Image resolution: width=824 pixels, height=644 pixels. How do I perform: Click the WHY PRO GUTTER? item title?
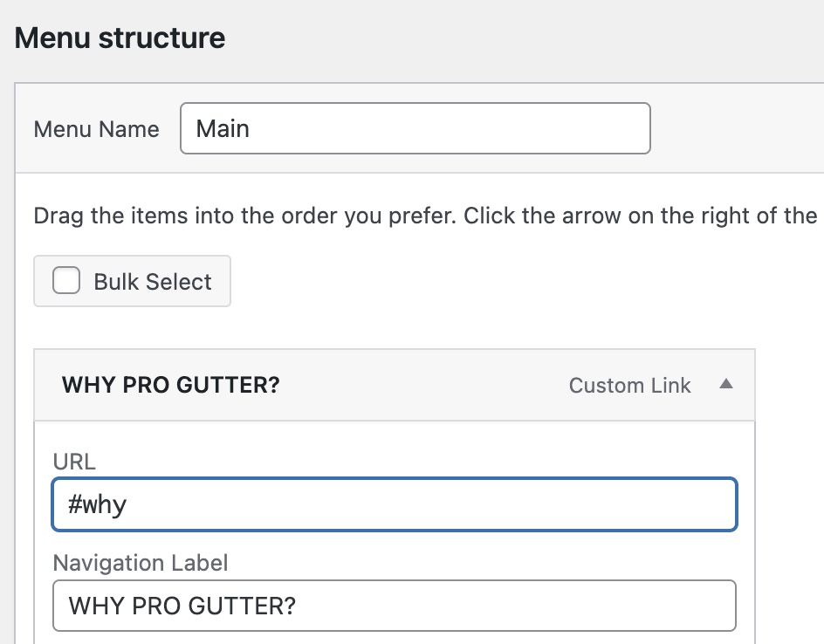(171, 386)
